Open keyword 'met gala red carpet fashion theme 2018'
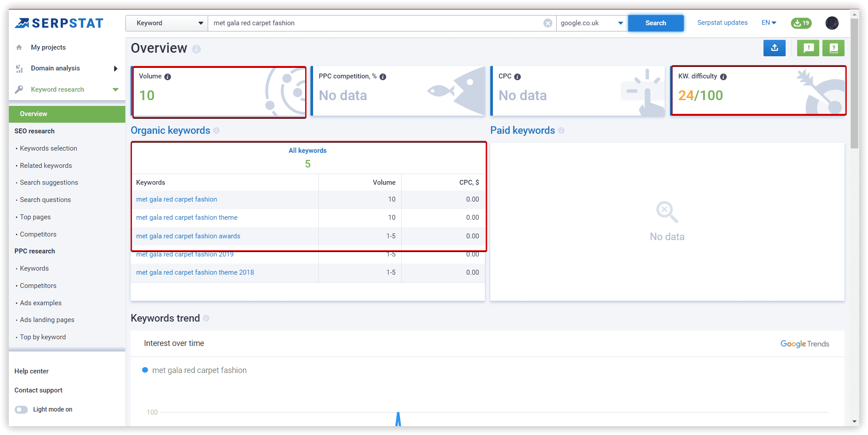The image size is (868, 435). click(x=195, y=272)
